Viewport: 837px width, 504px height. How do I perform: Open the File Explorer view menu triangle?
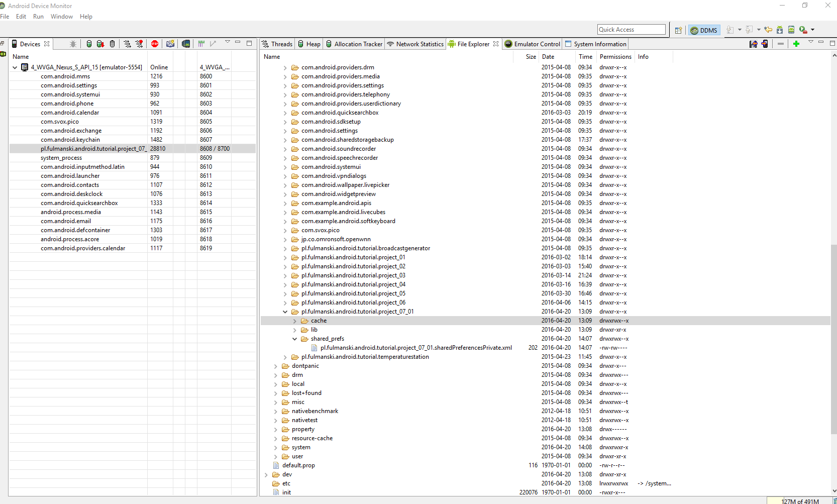(x=811, y=42)
